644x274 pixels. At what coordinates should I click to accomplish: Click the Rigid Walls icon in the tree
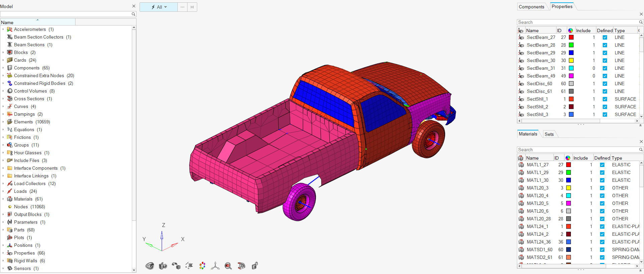coord(10,261)
